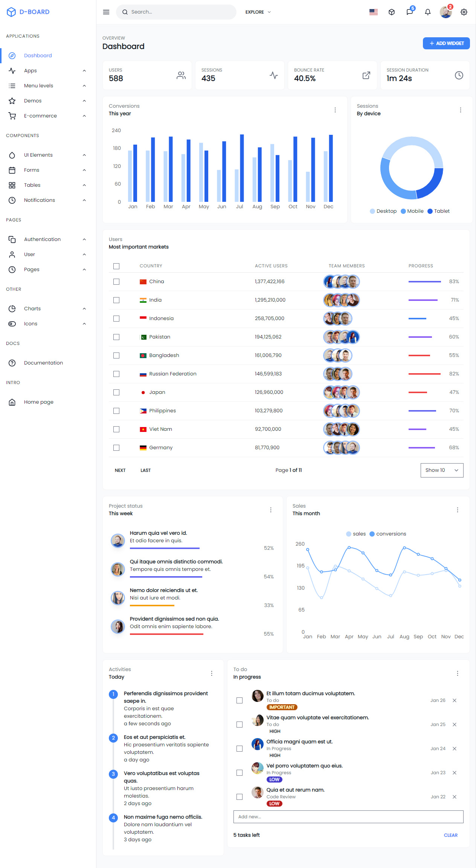Screen dimensions: 476x868
Task: Toggle the select-all checkbox in table header
Action: tap(116, 266)
